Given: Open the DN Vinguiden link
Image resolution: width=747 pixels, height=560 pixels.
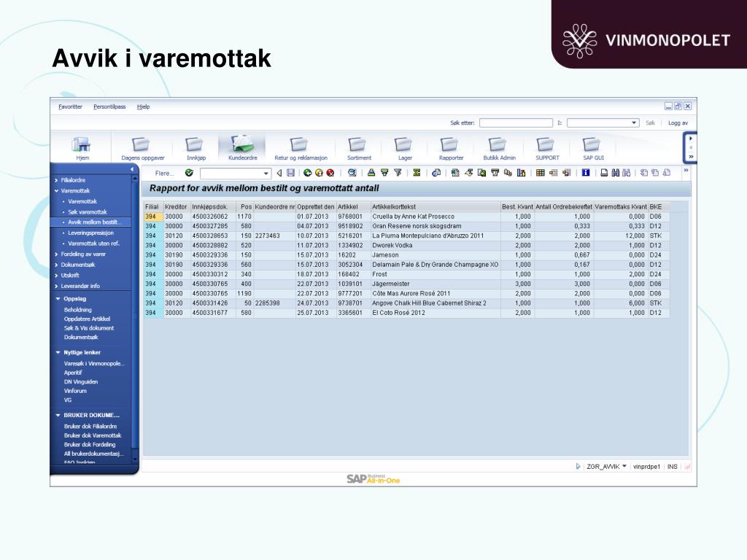Looking at the screenshot, I should (x=80, y=382).
